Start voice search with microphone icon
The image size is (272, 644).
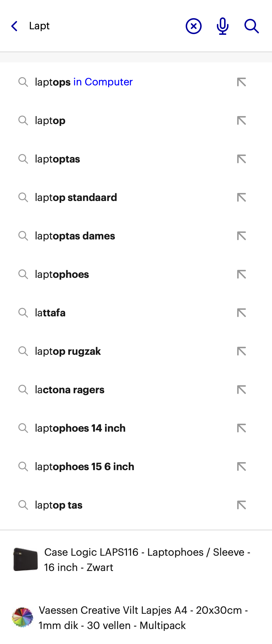pos(222,26)
